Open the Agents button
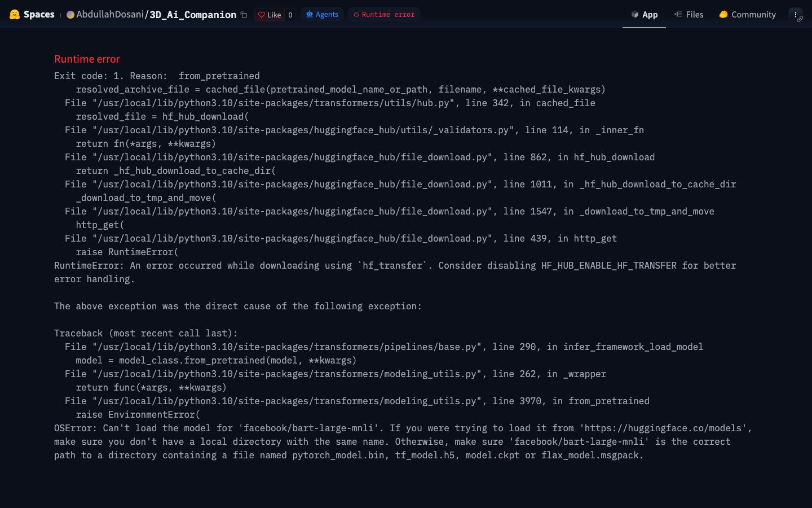 click(x=322, y=15)
